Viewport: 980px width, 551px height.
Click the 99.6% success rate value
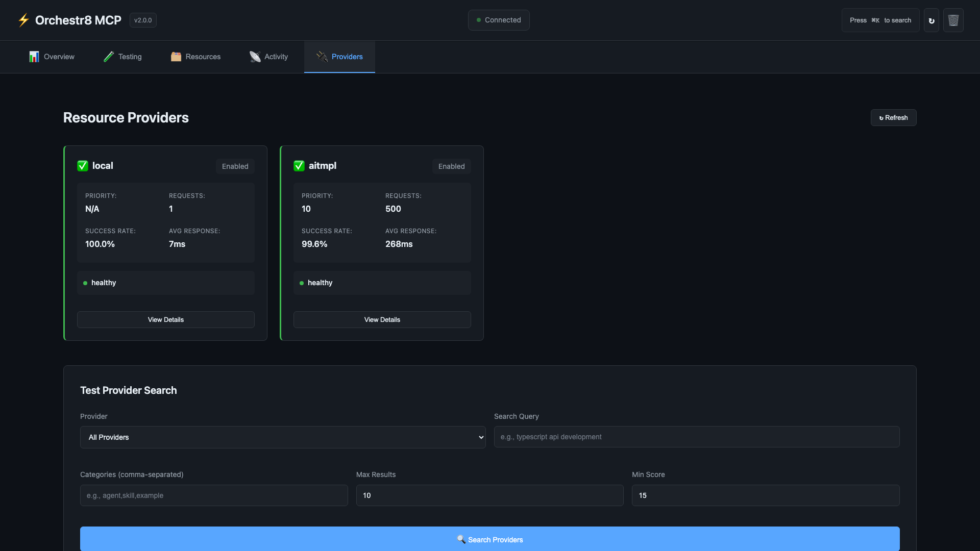(314, 244)
